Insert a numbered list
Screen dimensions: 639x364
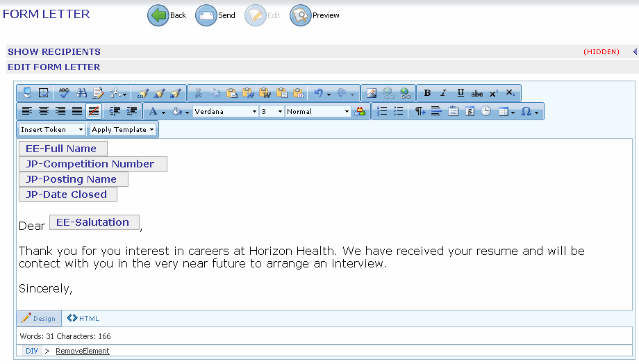tap(382, 111)
